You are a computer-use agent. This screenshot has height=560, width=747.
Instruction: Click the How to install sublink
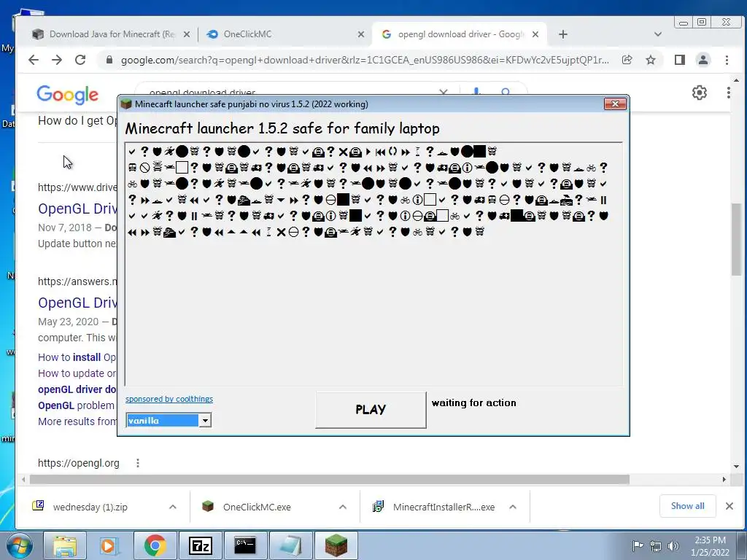(x=77, y=357)
